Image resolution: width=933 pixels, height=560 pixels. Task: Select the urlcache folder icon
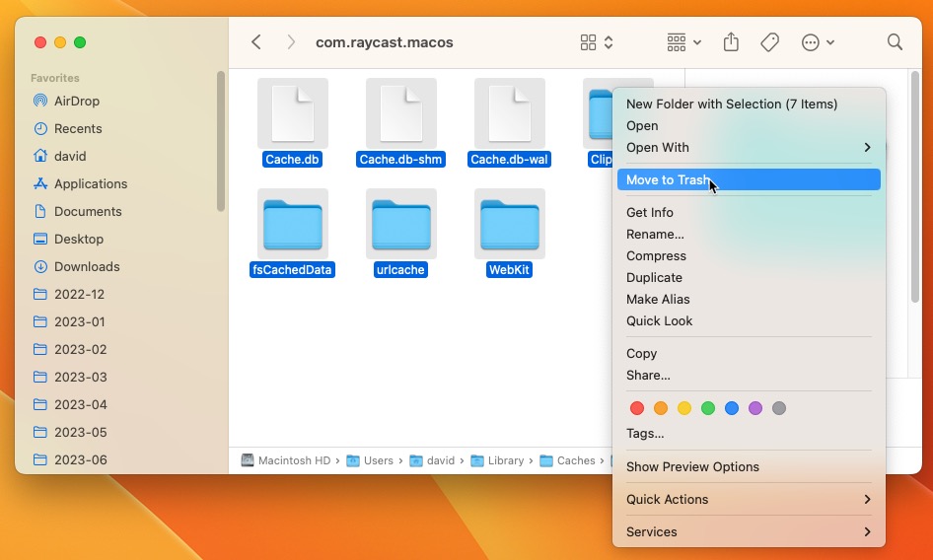(x=400, y=224)
